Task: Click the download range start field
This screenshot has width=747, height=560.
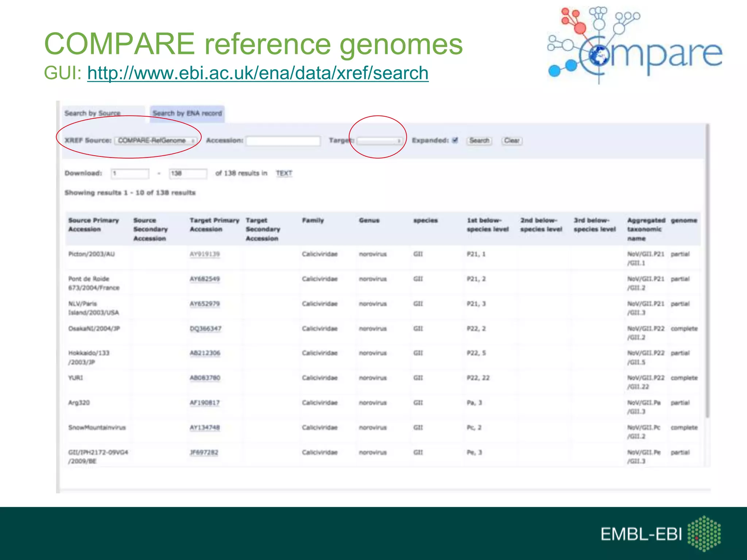Action: pos(130,174)
